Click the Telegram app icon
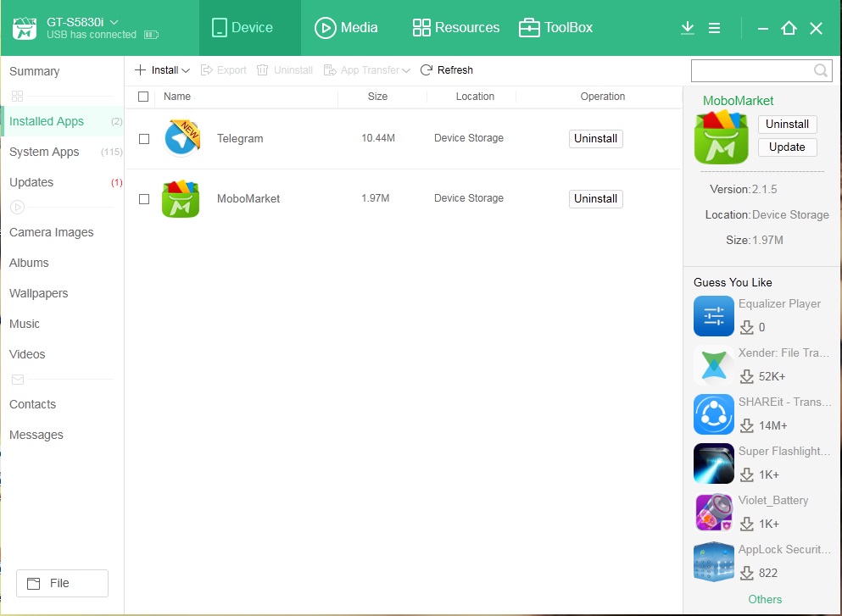842x616 pixels. tap(181, 138)
